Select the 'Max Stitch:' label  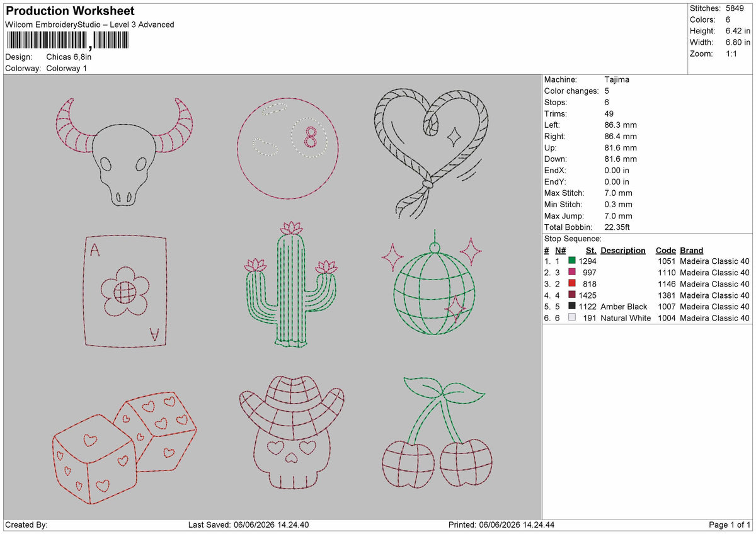pos(564,193)
